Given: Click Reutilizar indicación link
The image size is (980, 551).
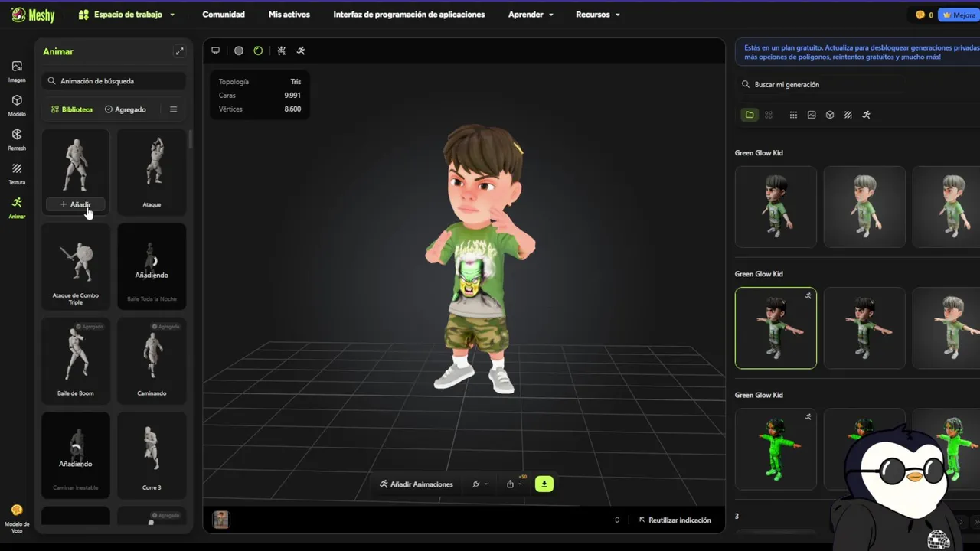Looking at the screenshot, I should [x=675, y=520].
